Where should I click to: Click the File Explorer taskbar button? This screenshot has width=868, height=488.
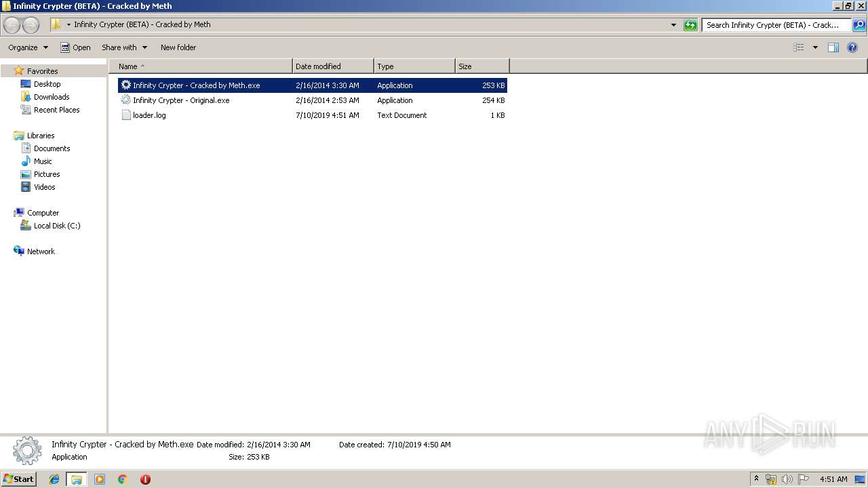pos(77,479)
